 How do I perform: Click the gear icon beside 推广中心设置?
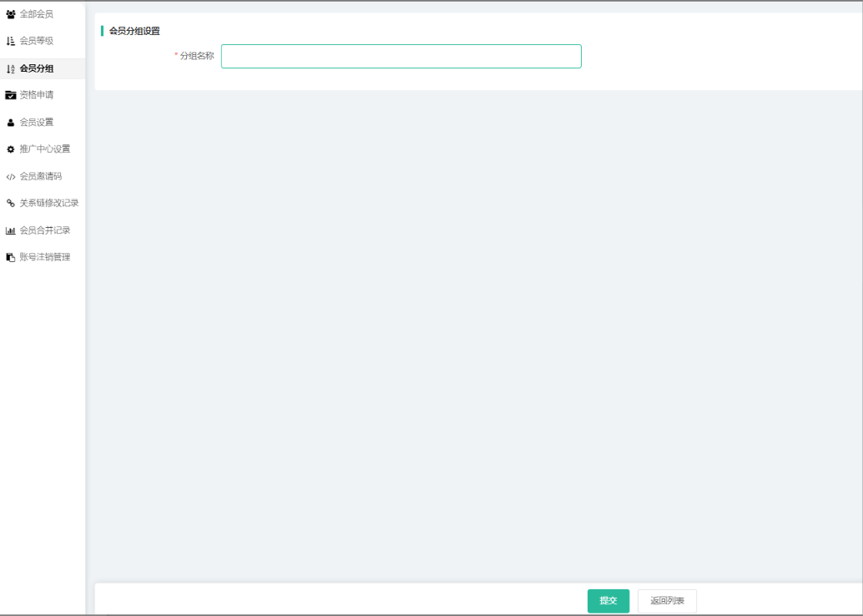11,149
